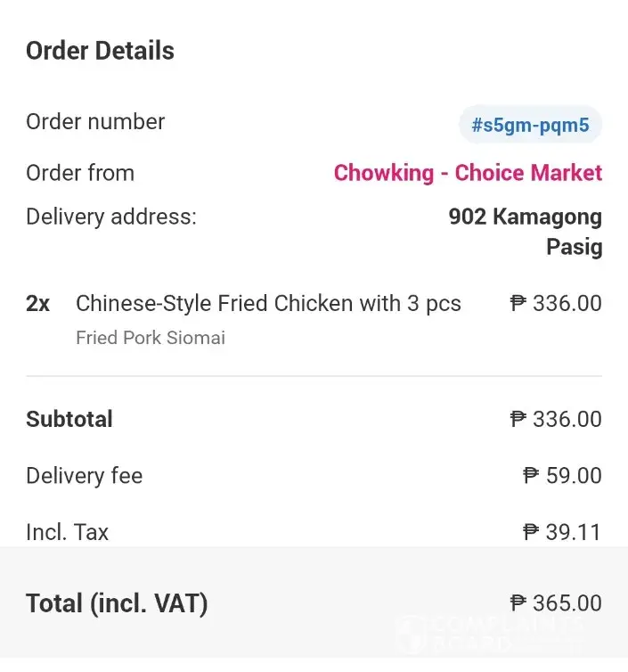Click the Incl. Tax label
This screenshot has height=672, width=628.
[x=67, y=532]
